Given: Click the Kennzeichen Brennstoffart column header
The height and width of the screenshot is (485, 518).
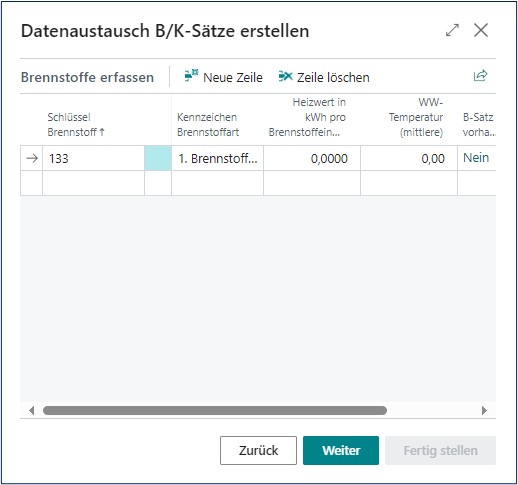Looking at the screenshot, I should click(x=208, y=125).
